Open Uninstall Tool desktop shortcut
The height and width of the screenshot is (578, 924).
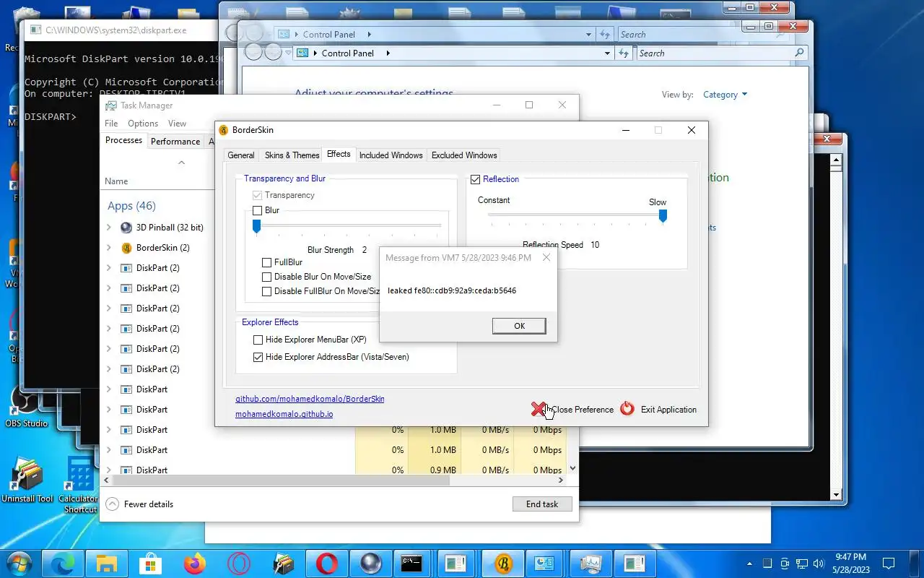(x=27, y=480)
